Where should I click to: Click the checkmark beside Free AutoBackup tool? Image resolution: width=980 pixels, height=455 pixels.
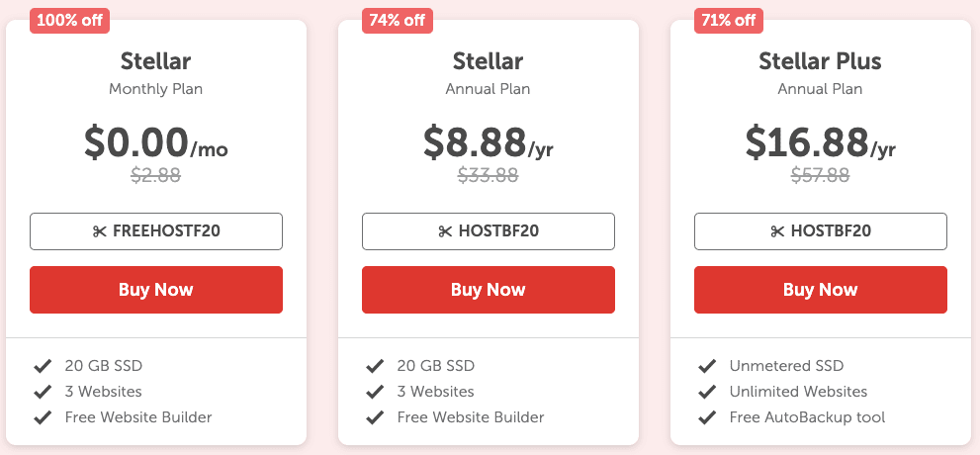tap(707, 416)
